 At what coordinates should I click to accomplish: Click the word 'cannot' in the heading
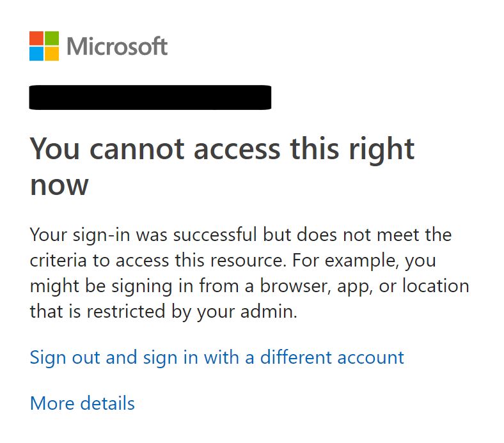point(137,150)
